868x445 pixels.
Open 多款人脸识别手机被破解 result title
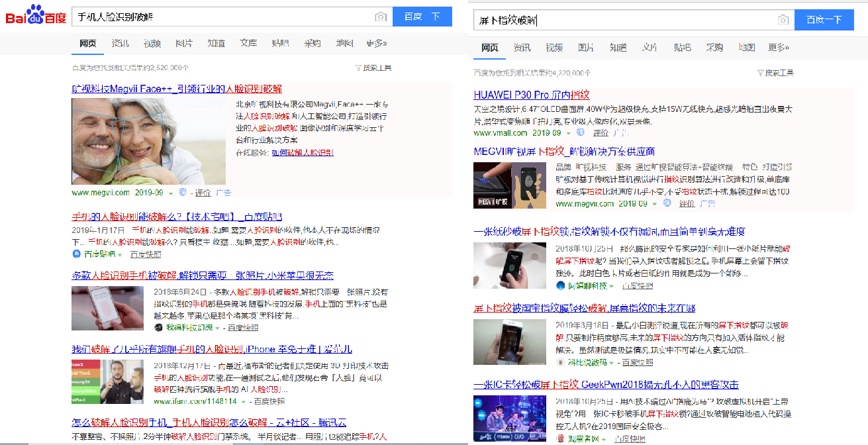click(203, 275)
